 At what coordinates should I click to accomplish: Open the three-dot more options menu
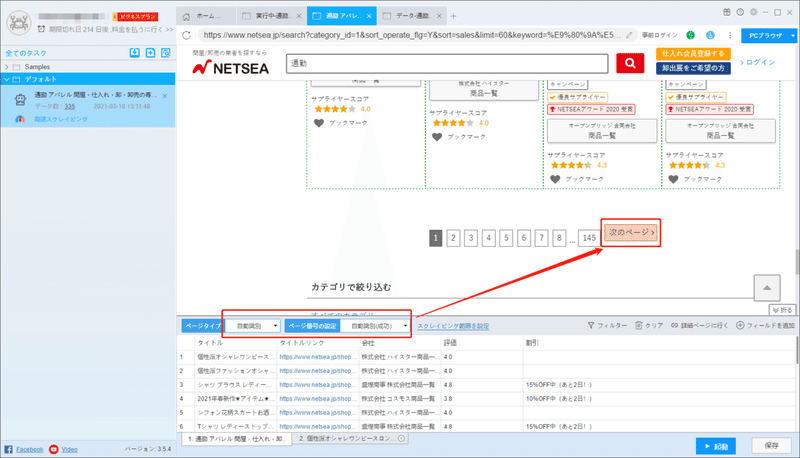click(730, 35)
